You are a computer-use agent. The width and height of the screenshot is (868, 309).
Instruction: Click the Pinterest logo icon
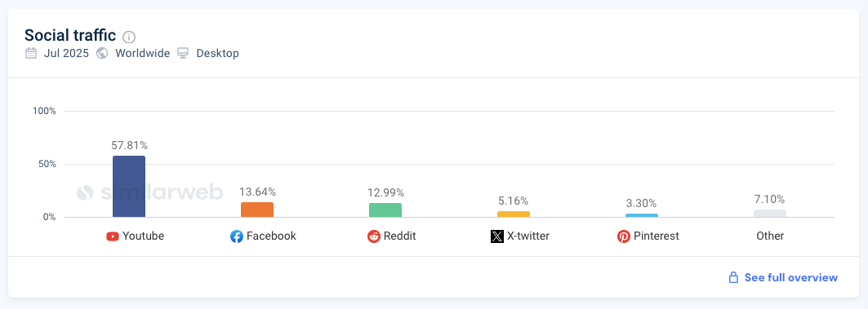(x=624, y=236)
